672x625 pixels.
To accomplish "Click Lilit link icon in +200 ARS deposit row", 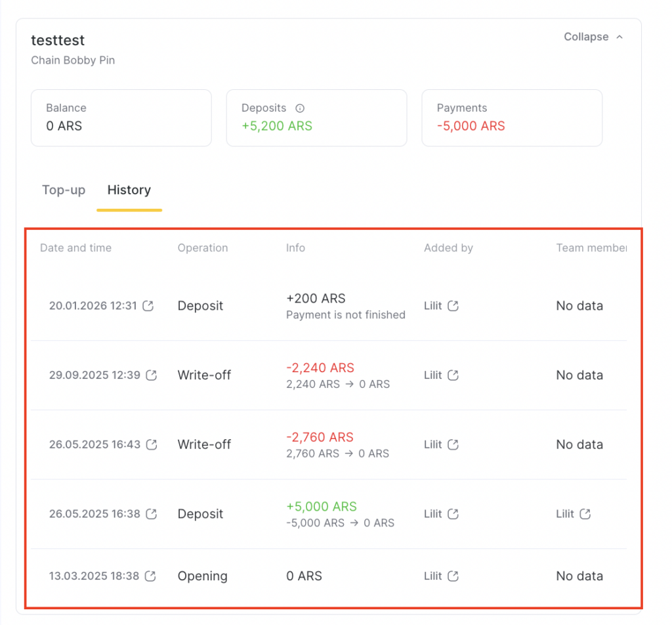I will tap(453, 306).
